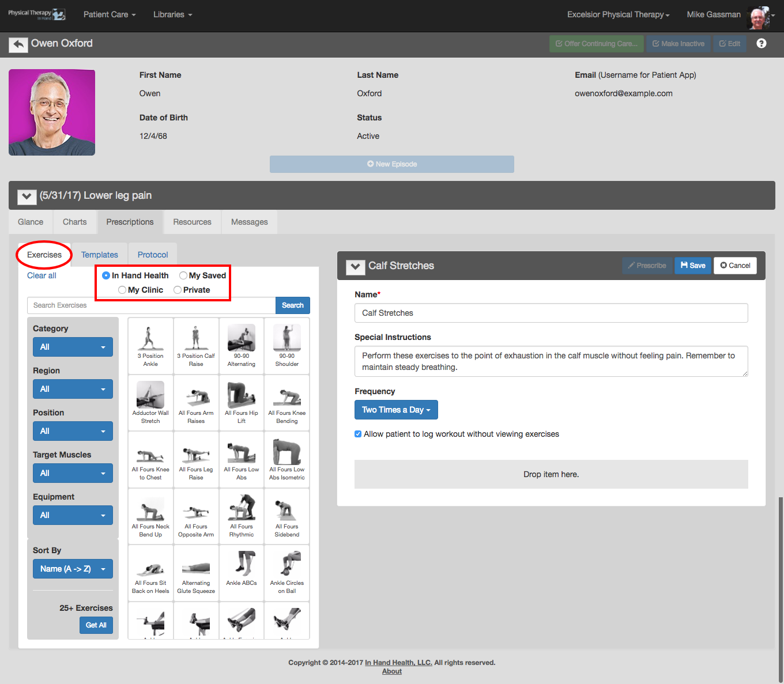Select the All Fours Rhythmic exercise
The image size is (784, 684).
(242, 516)
